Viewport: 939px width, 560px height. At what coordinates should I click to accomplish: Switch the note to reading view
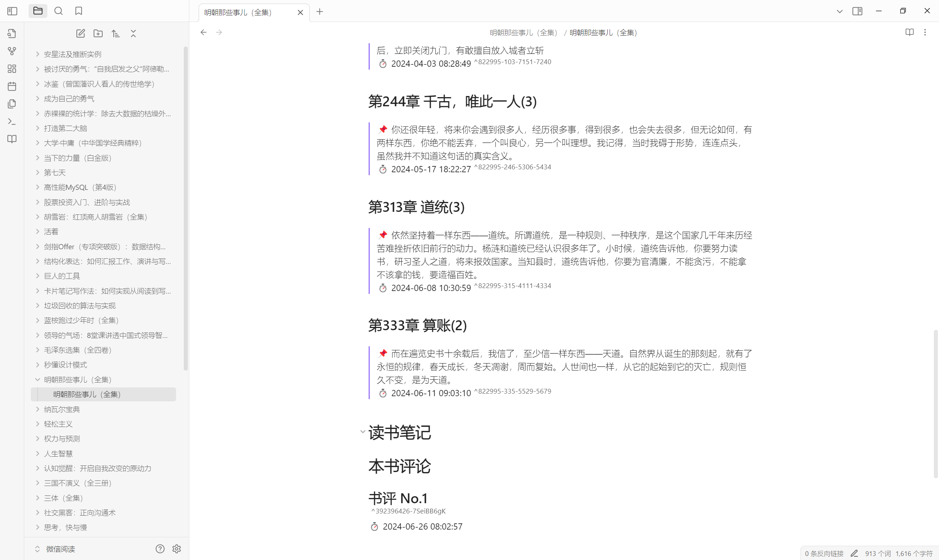909,33
